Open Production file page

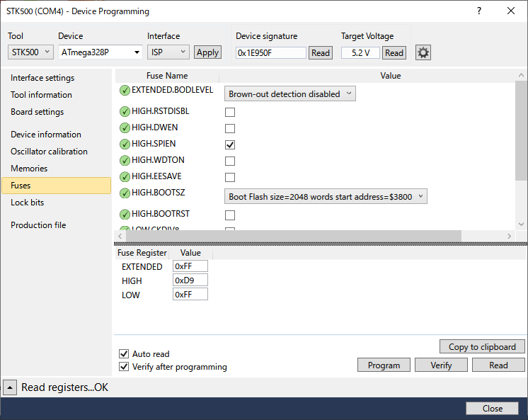38,225
